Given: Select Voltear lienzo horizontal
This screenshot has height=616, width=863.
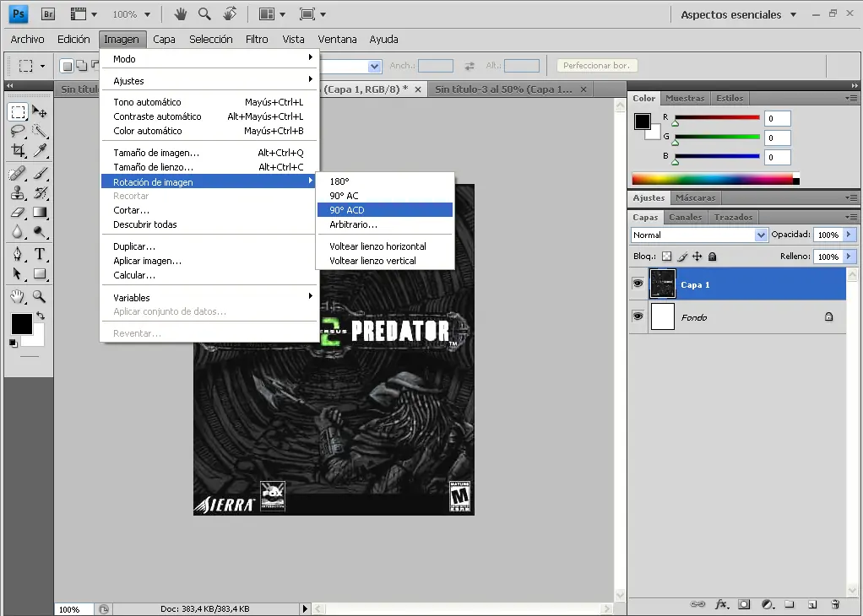Looking at the screenshot, I should [x=385, y=246].
